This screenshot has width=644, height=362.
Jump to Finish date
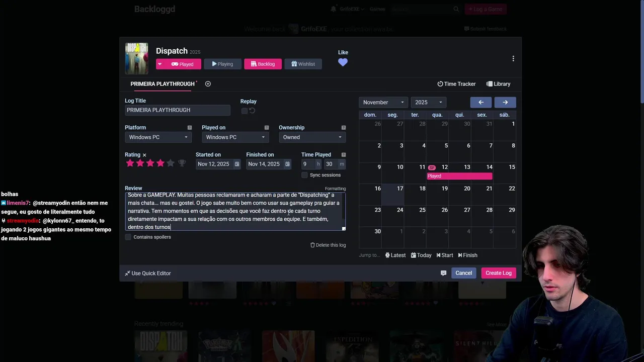point(467,255)
